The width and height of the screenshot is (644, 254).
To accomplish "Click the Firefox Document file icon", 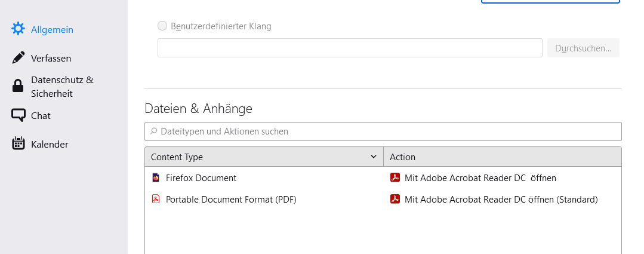I will (x=156, y=178).
